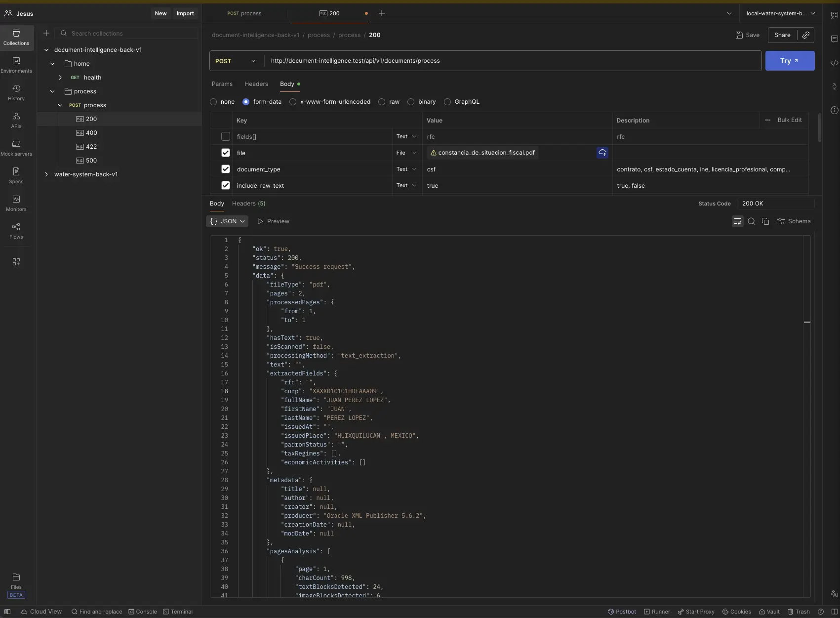Open the info icon in right sidebar

tap(834, 110)
